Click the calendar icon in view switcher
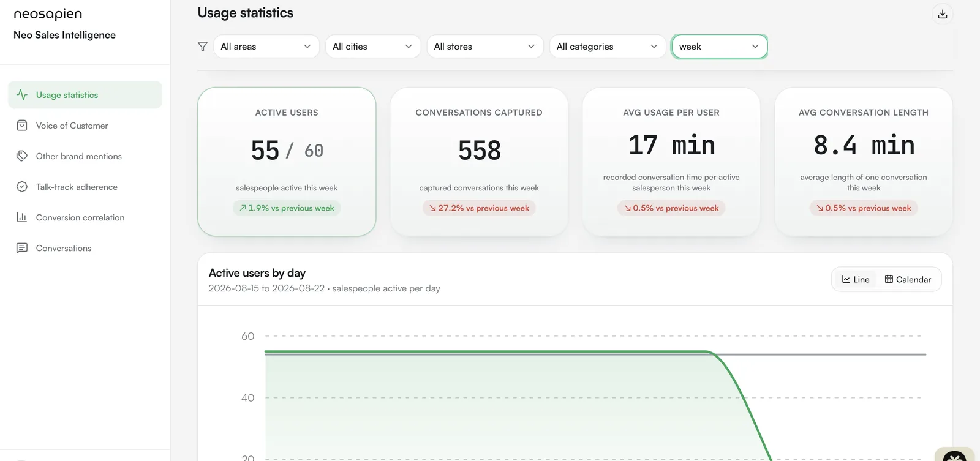The height and width of the screenshot is (461, 980). [x=889, y=279]
